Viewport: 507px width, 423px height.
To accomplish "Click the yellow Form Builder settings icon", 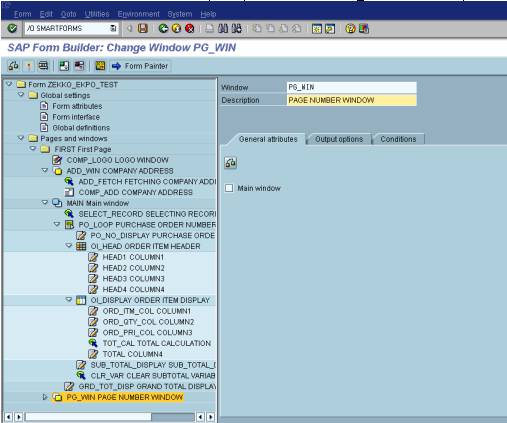I will 100,66.
